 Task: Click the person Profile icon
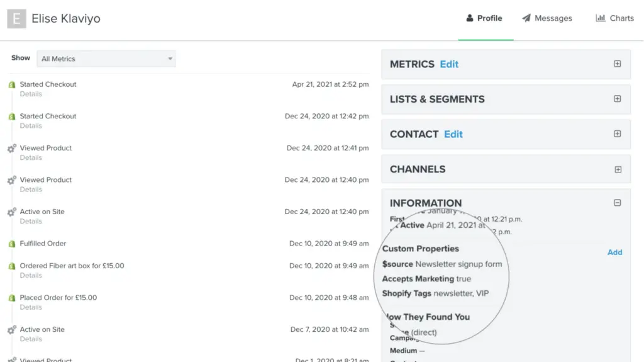point(469,18)
